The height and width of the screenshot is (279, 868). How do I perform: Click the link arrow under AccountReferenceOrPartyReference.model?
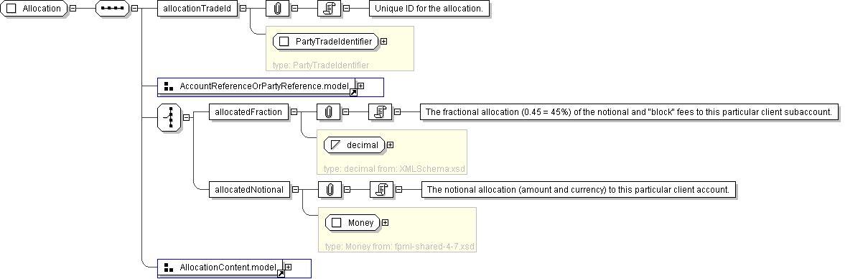click(353, 93)
